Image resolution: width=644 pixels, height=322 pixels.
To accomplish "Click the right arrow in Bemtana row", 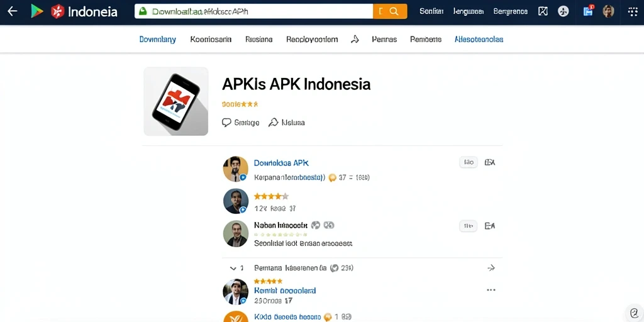I will [491, 268].
